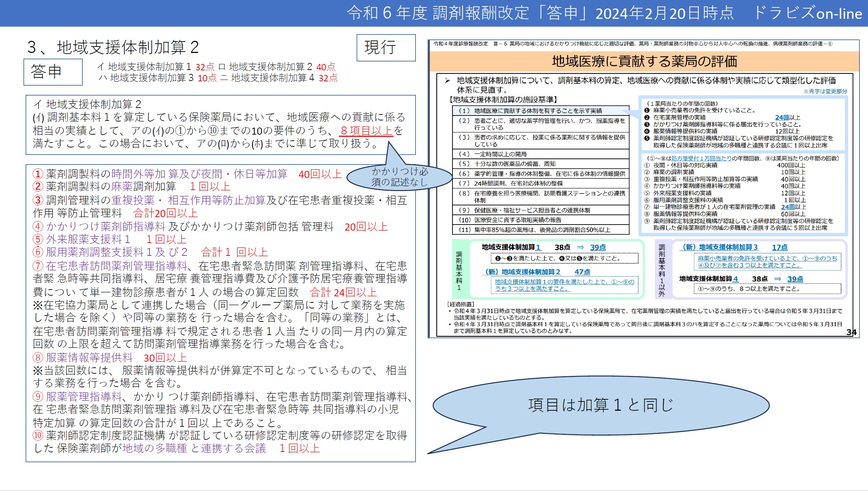Switch to the 答申 tab
The image size is (868, 491).
52,72
